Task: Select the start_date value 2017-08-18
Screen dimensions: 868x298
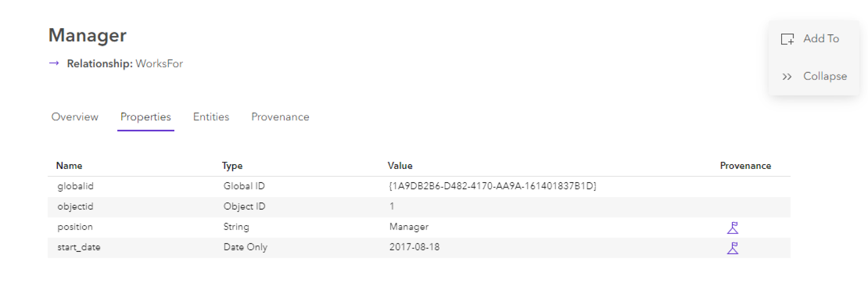Action: (414, 247)
